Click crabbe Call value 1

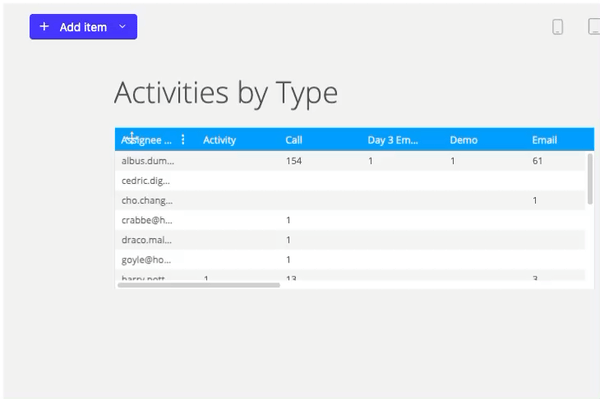click(x=289, y=220)
